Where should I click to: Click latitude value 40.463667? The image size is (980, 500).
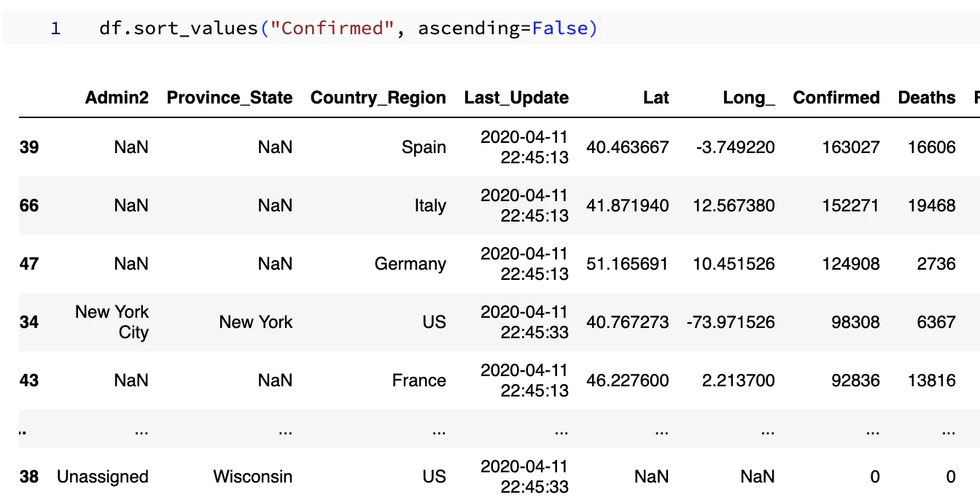628,147
